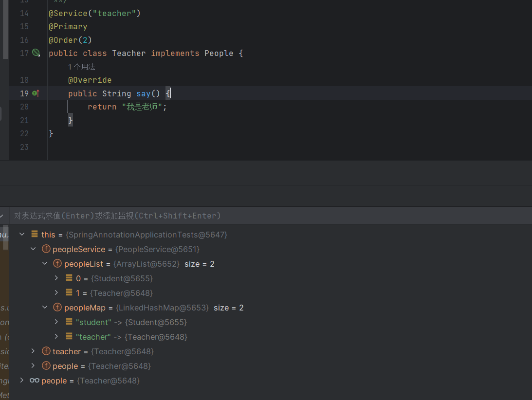This screenshot has width=532, height=400.
Task: Click the entry icon beside the "student" key
Action: coord(70,322)
